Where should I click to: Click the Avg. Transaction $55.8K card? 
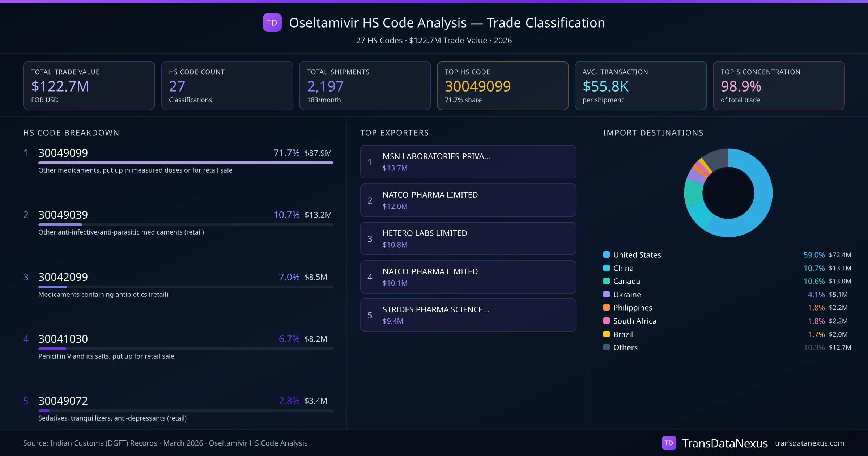[640, 85]
